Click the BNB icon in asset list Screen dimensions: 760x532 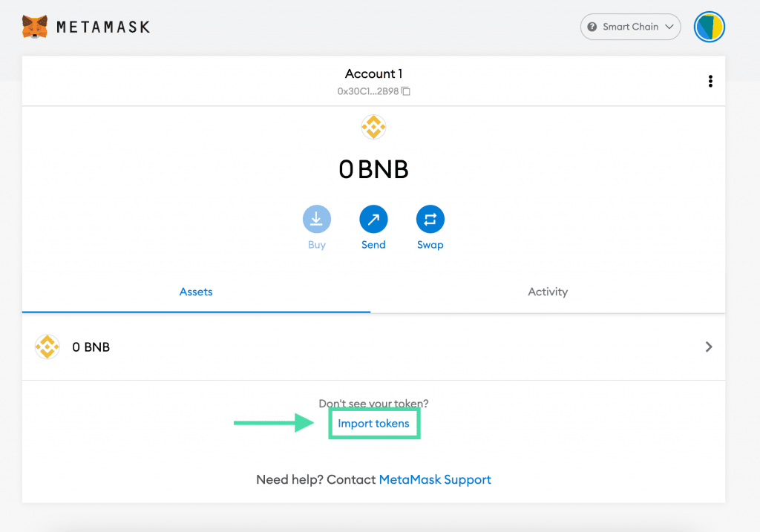47,347
